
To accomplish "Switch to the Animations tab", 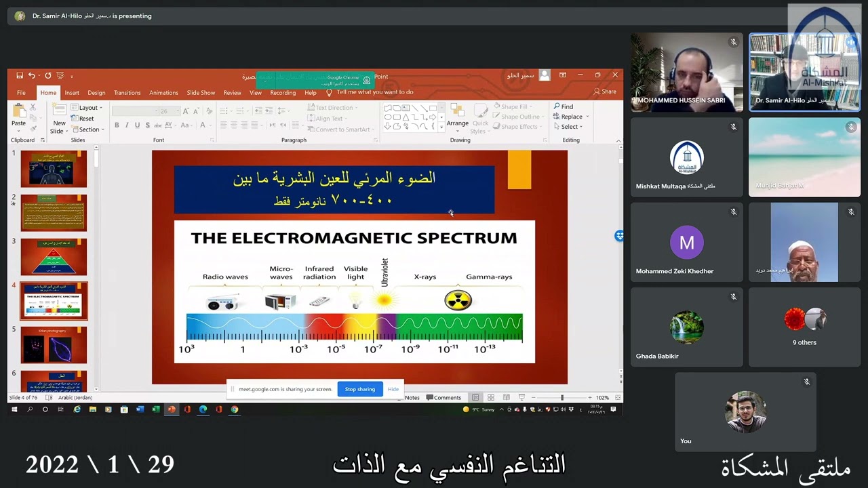I will coord(163,93).
